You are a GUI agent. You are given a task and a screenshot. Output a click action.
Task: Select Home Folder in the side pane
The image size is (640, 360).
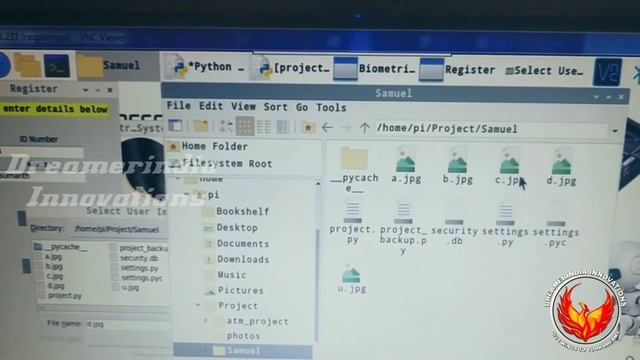point(208,146)
